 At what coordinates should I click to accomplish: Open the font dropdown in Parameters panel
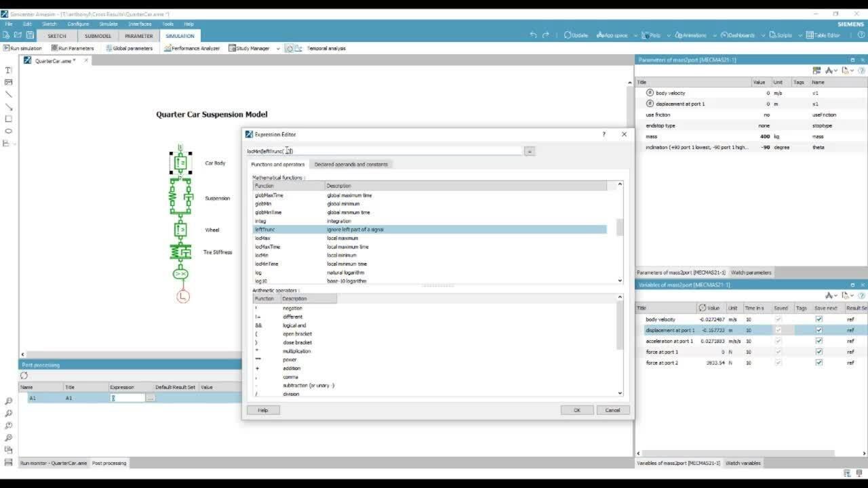[x=831, y=70]
